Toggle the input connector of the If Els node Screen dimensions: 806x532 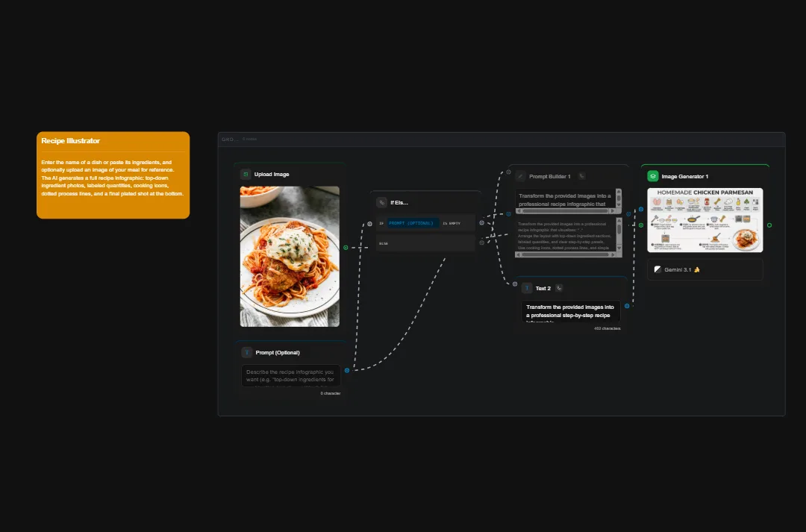tap(369, 223)
